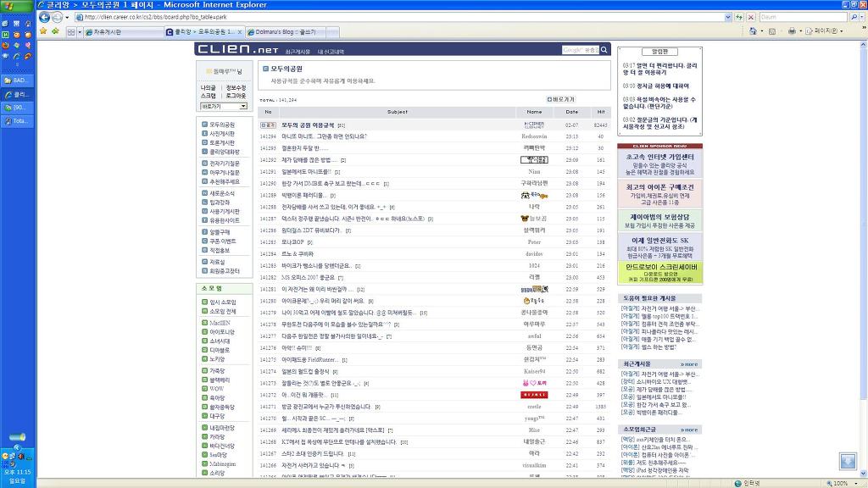868x488 pixels.
Task: Click the 정보수정 link
Action: [236, 88]
